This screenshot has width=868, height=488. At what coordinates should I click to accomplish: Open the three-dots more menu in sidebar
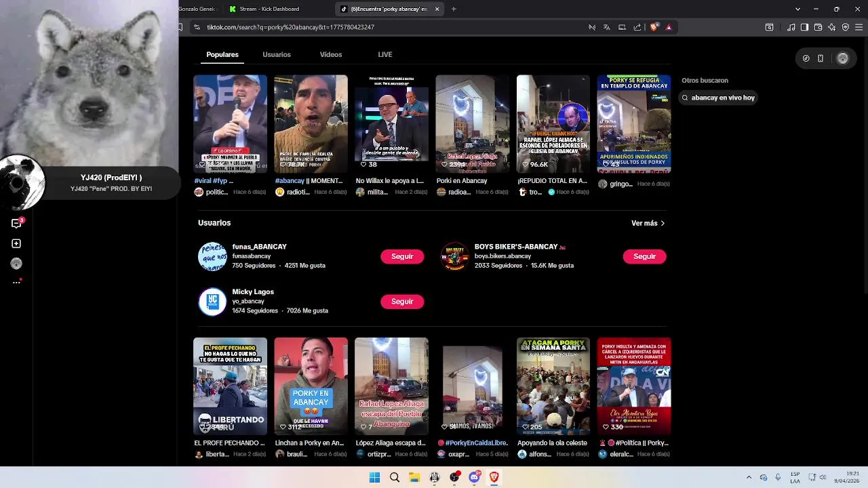click(x=16, y=282)
